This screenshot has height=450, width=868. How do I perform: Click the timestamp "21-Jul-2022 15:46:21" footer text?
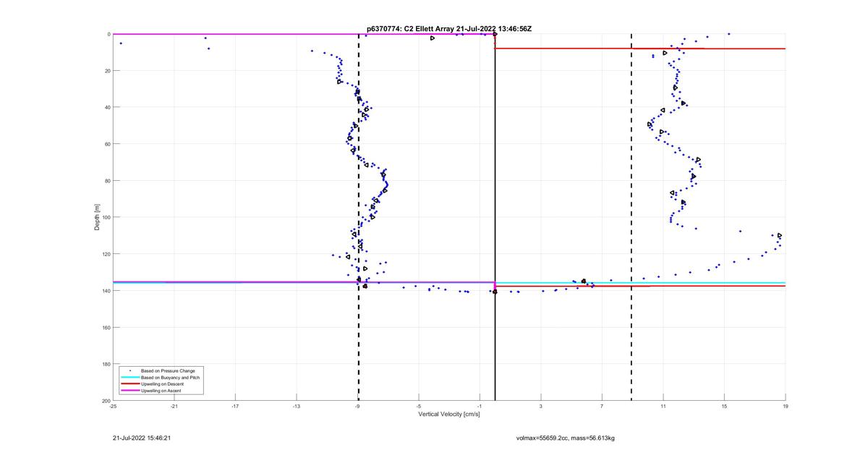(x=141, y=438)
